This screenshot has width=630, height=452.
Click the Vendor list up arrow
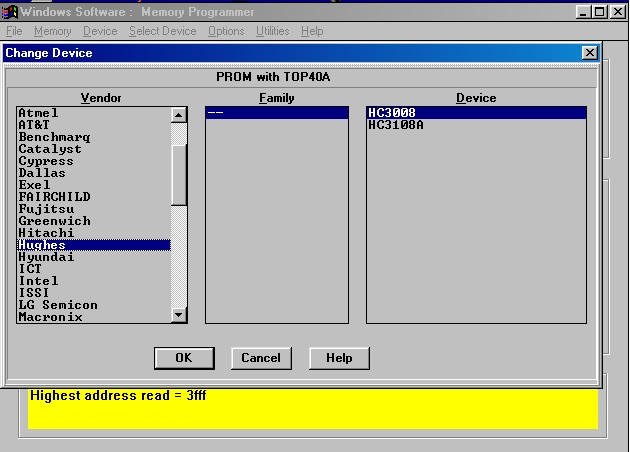(x=179, y=115)
